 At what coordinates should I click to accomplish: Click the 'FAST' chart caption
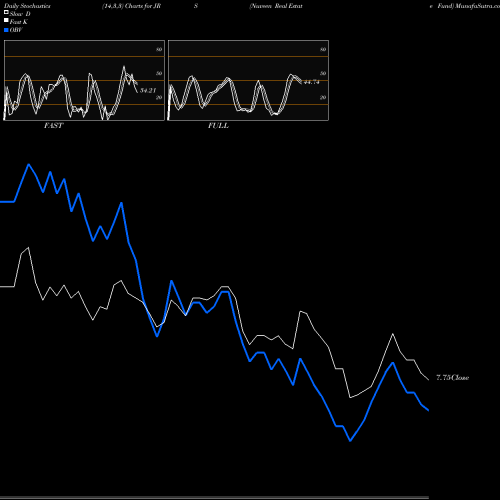pyautogui.click(x=53, y=126)
